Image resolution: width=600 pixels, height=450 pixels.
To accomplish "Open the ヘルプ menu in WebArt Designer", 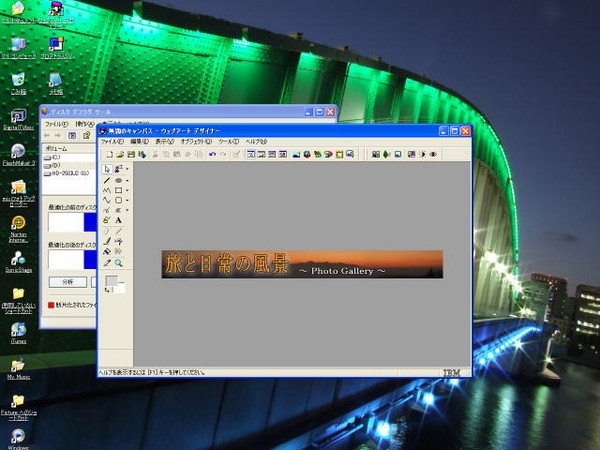I will pos(256,142).
